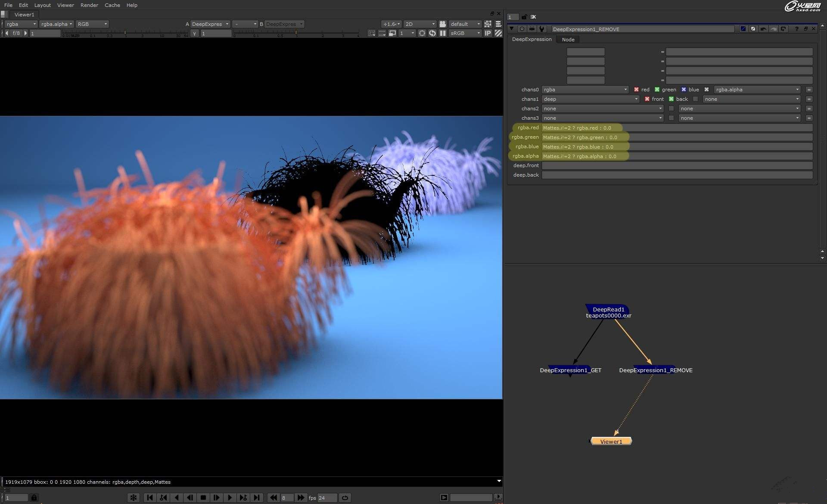Click the camera lock icon in viewer toolbar
This screenshot has height=504, width=827.
click(x=442, y=24)
